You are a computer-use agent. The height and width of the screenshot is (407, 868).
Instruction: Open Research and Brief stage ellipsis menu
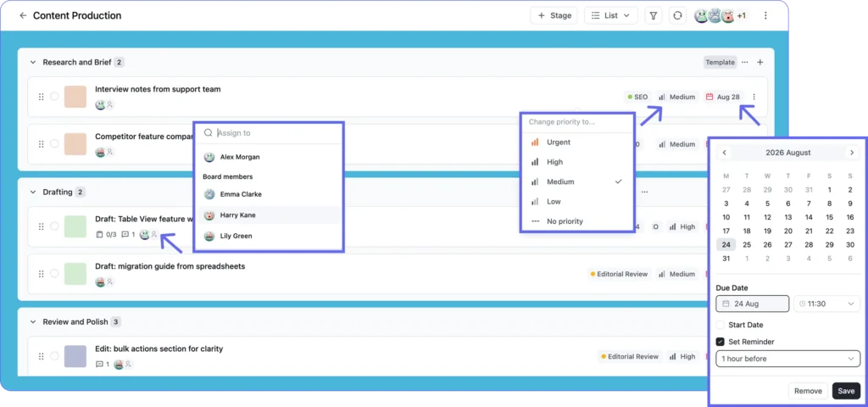coord(745,63)
